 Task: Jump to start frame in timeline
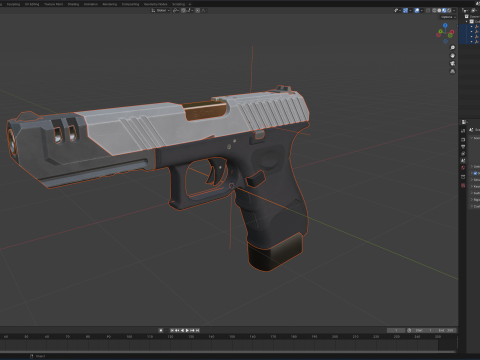(172, 330)
